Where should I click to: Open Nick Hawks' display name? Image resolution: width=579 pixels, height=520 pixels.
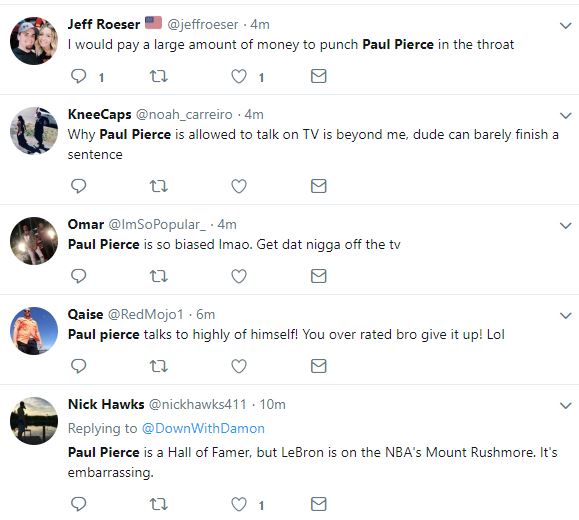[106, 404]
